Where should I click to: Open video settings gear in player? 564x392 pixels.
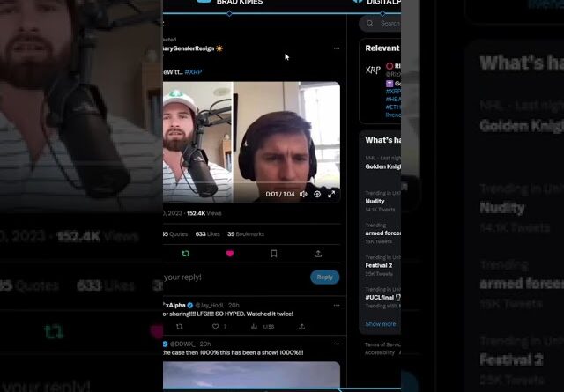(317, 194)
